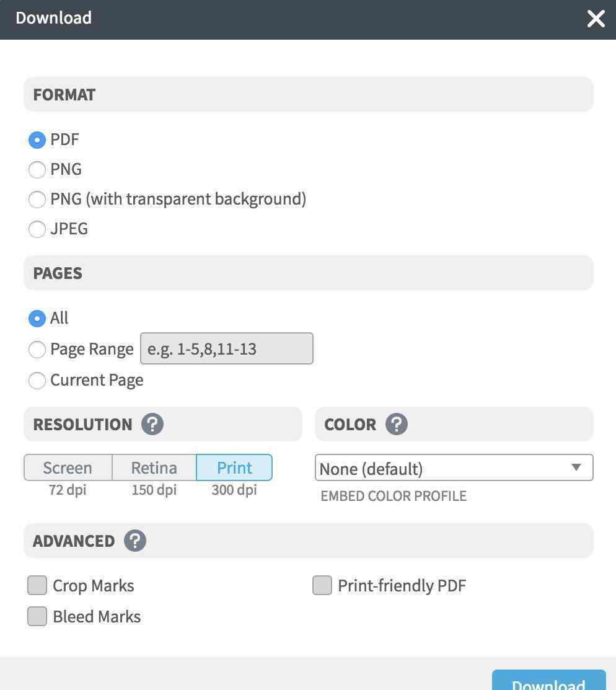
Task: Select Current Page radio option
Action: pyautogui.click(x=37, y=380)
